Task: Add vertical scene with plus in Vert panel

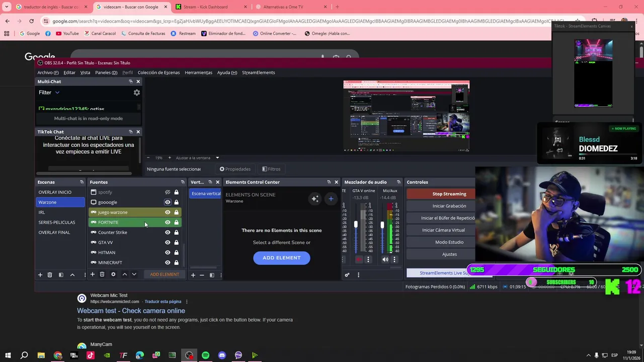Action: (x=193, y=275)
